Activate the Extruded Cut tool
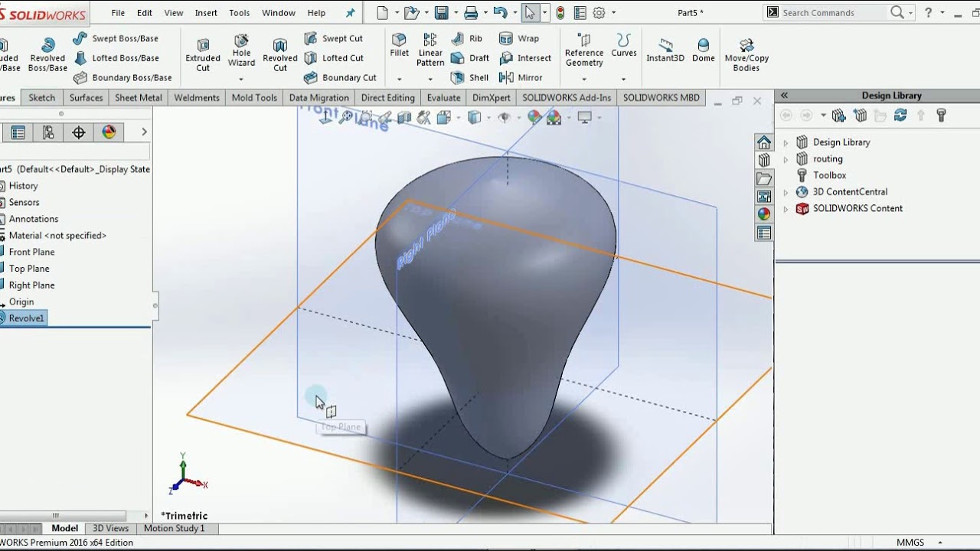This screenshot has height=551, width=980. pyautogui.click(x=203, y=55)
